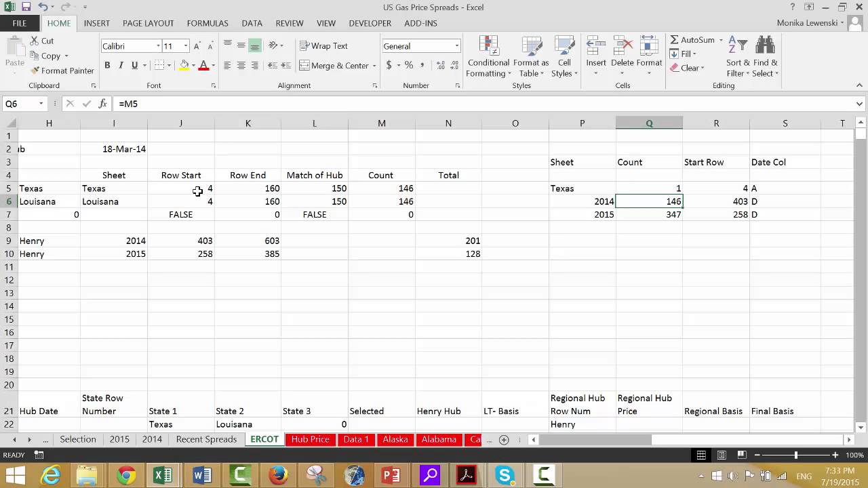Switch to the DEVELOPER ribbon tab

point(370,23)
